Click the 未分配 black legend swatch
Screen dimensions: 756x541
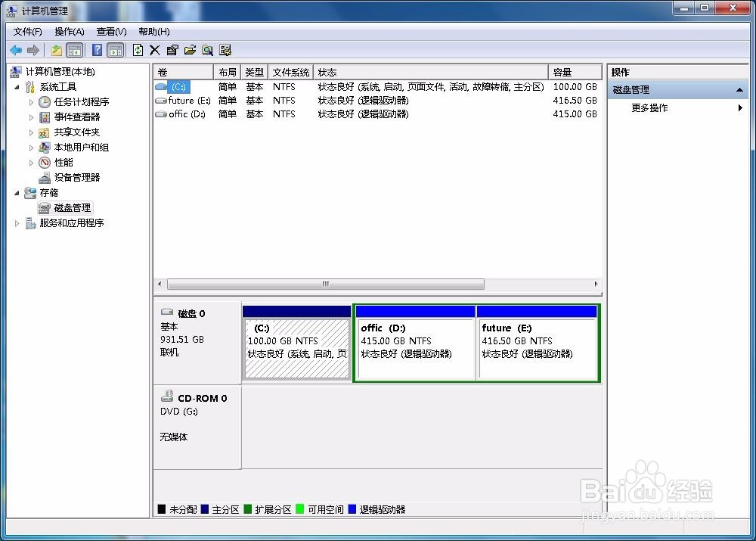tap(162, 509)
